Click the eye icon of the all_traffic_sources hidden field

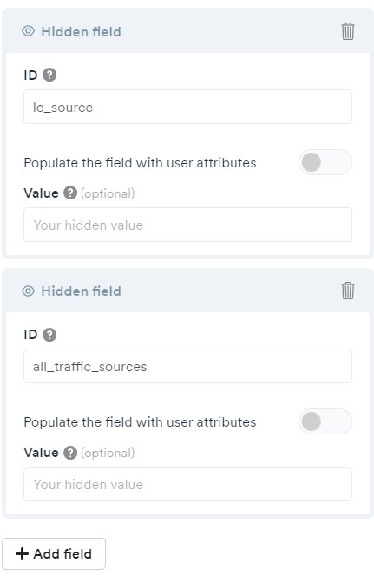pyautogui.click(x=28, y=291)
